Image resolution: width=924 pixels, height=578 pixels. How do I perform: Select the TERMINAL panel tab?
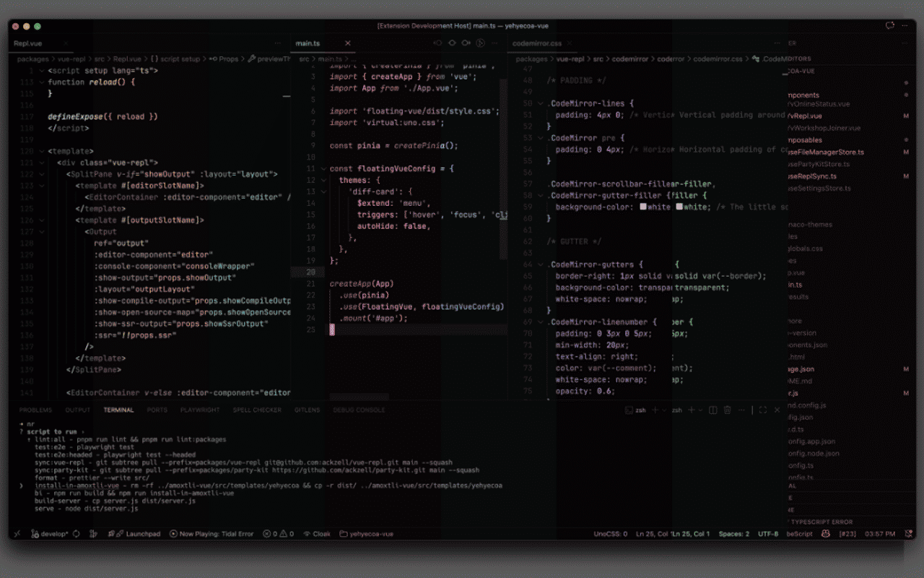click(x=118, y=410)
